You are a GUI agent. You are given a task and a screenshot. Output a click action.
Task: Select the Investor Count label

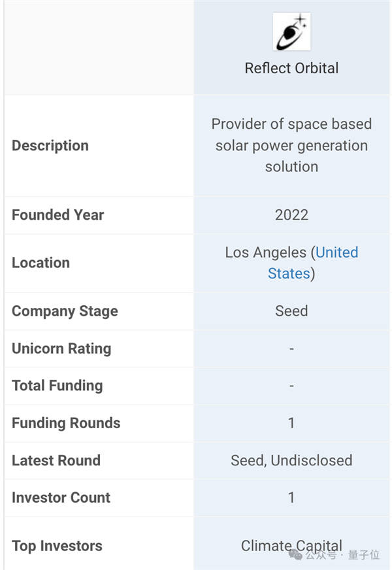click(x=61, y=497)
